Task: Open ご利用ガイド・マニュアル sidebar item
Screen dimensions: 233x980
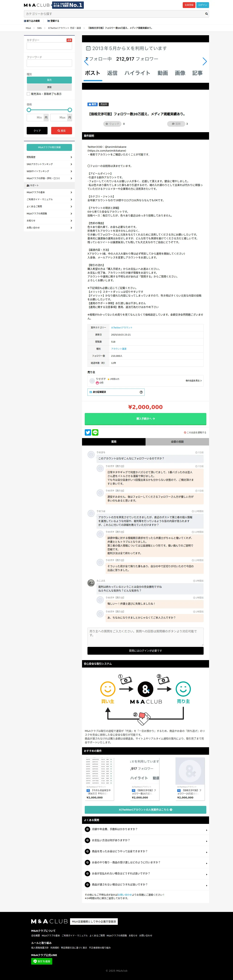Action: coord(49,199)
